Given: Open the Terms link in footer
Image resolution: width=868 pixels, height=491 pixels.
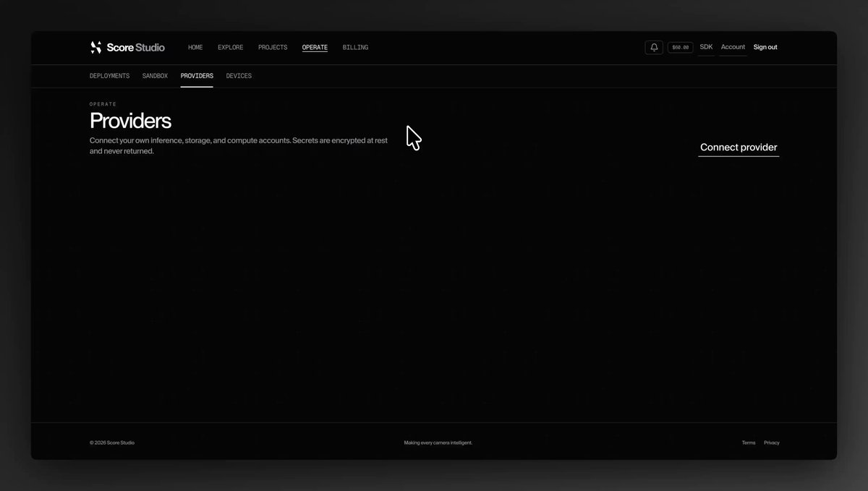Looking at the screenshot, I should point(749,443).
